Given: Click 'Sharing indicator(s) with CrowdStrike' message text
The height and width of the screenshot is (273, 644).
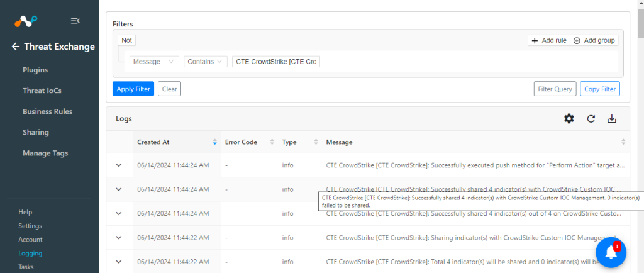Looking at the screenshot, I should 472,237.
